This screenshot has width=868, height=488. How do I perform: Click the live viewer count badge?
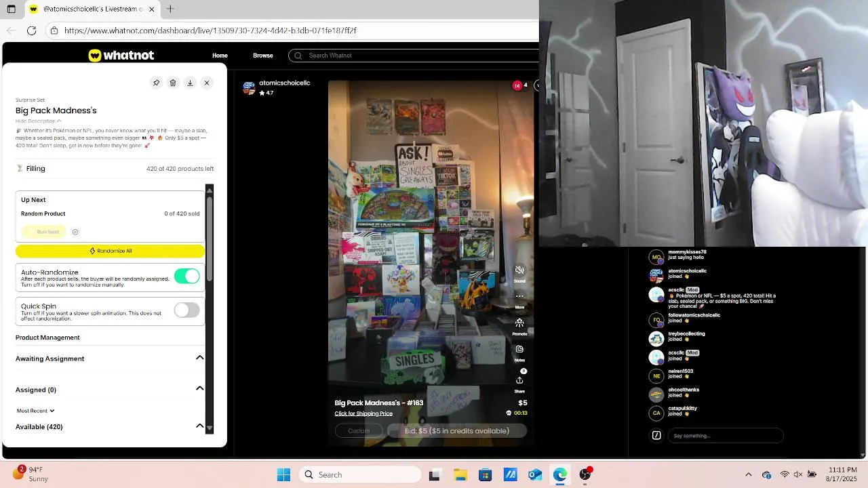click(520, 85)
